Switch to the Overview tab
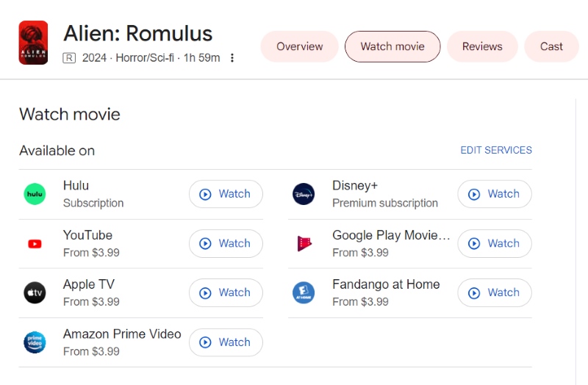The image size is (588, 385). pos(299,46)
